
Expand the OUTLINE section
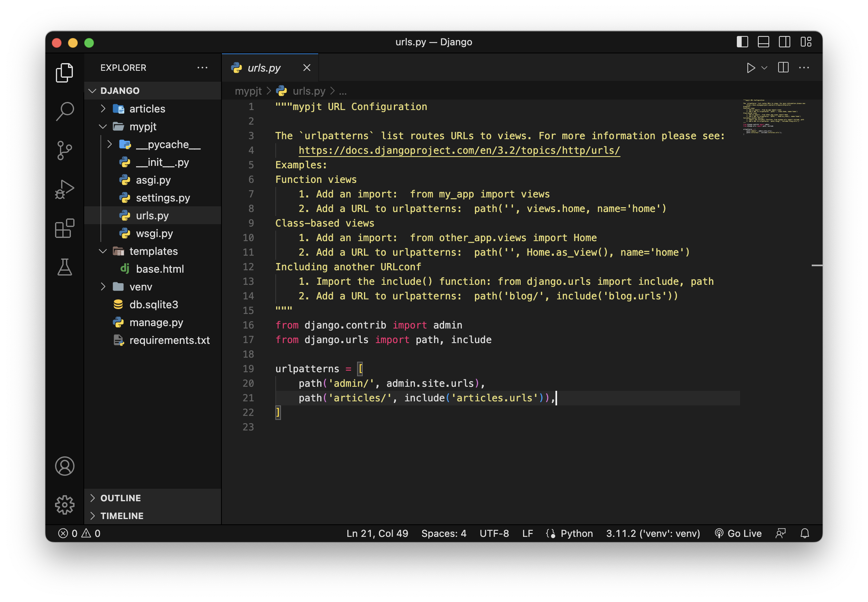point(121,498)
